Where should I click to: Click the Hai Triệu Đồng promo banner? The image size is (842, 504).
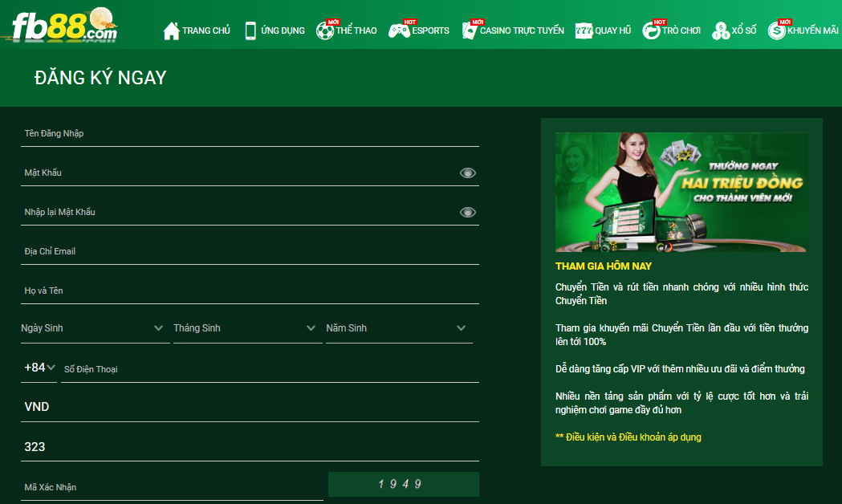(x=681, y=193)
